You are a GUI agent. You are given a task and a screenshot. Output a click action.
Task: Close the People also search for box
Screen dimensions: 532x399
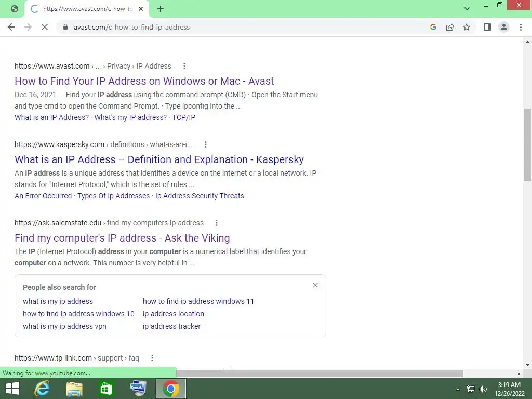315,285
